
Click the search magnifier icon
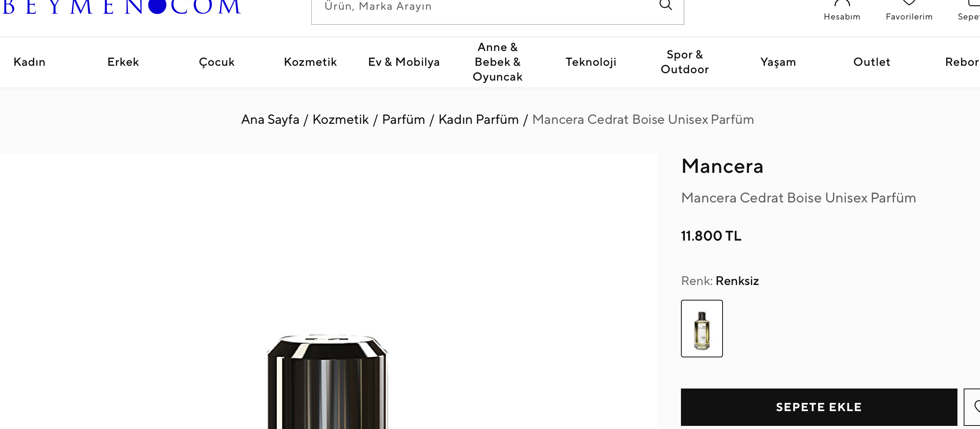point(665,5)
